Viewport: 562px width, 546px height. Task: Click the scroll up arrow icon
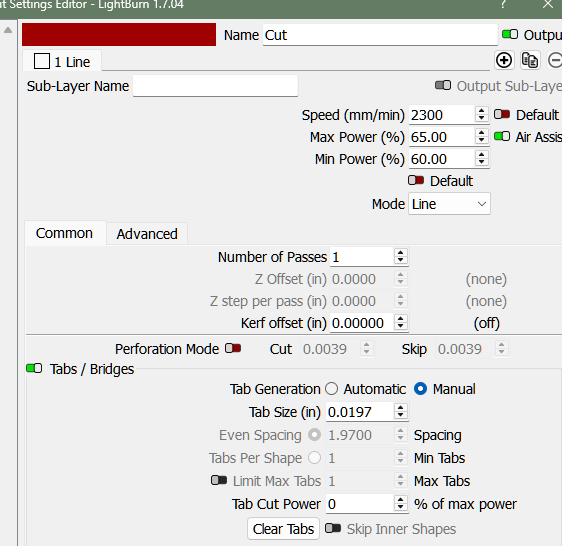(8, 30)
